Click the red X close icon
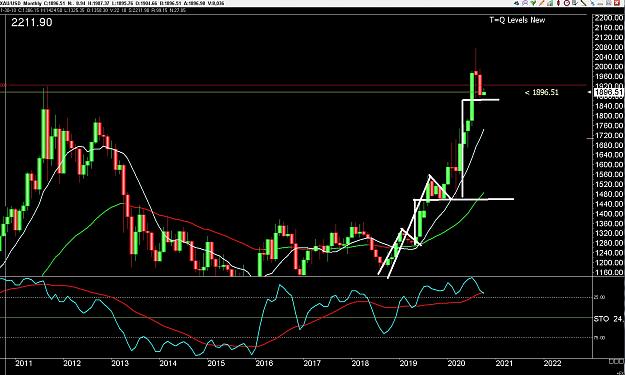The width and height of the screenshot is (625, 375). point(617,3)
